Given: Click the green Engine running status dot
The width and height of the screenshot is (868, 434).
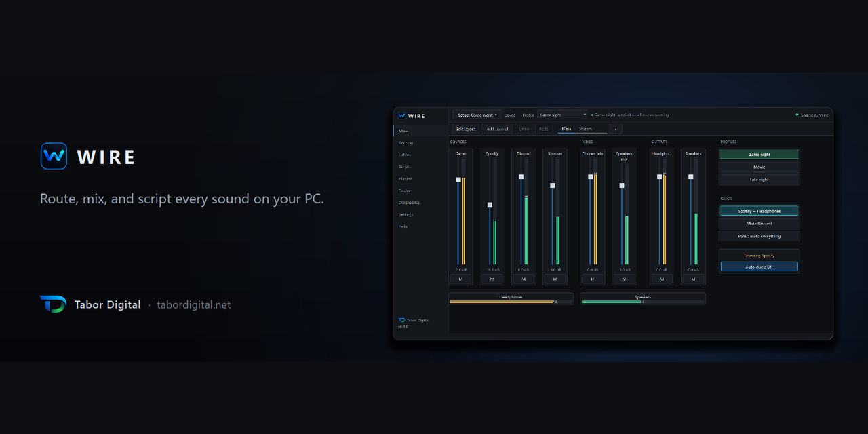Looking at the screenshot, I should [x=797, y=115].
